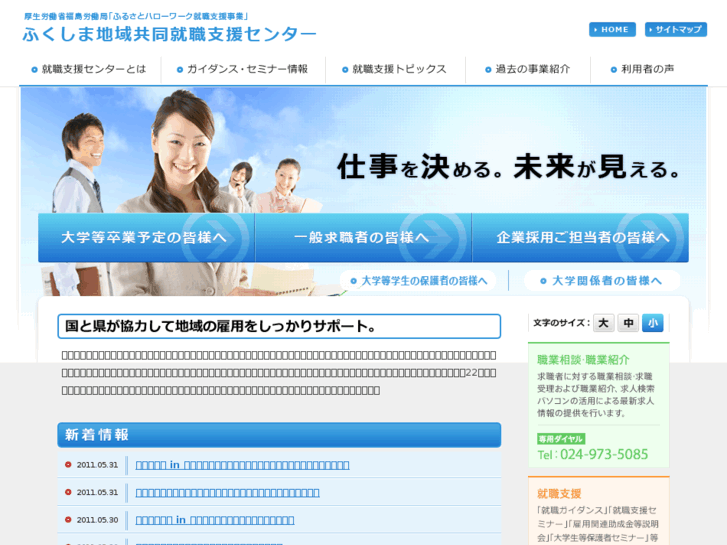This screenshot has width=727, height=545.
Task: Click the ふくしま地域共同就職支援センター site logo
Action: 169,34
